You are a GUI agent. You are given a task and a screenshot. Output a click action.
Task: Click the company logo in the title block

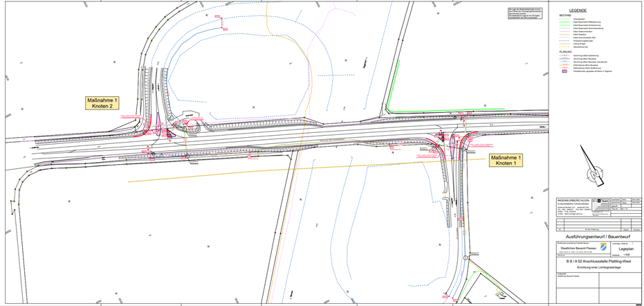[600, 199]
